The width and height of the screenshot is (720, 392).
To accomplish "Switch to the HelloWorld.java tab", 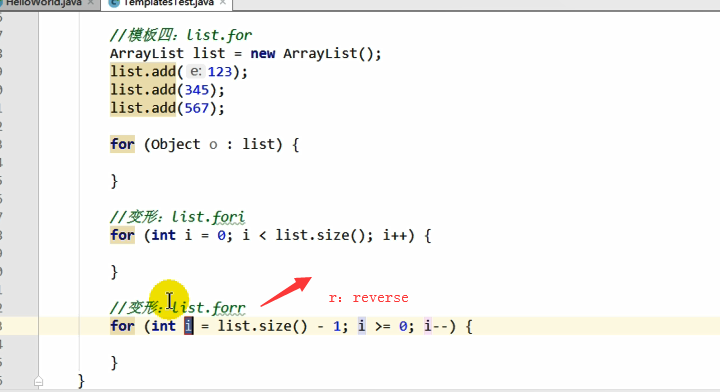I will pyautogui.click(x=44, y=3).
